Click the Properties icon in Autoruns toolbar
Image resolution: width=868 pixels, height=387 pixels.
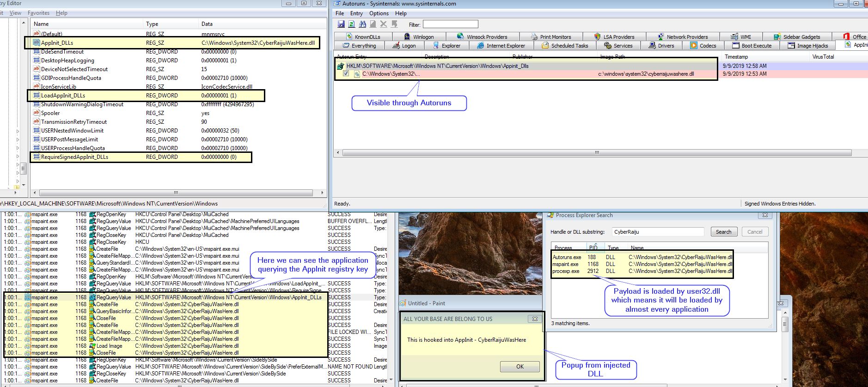(x=373, y=24)
